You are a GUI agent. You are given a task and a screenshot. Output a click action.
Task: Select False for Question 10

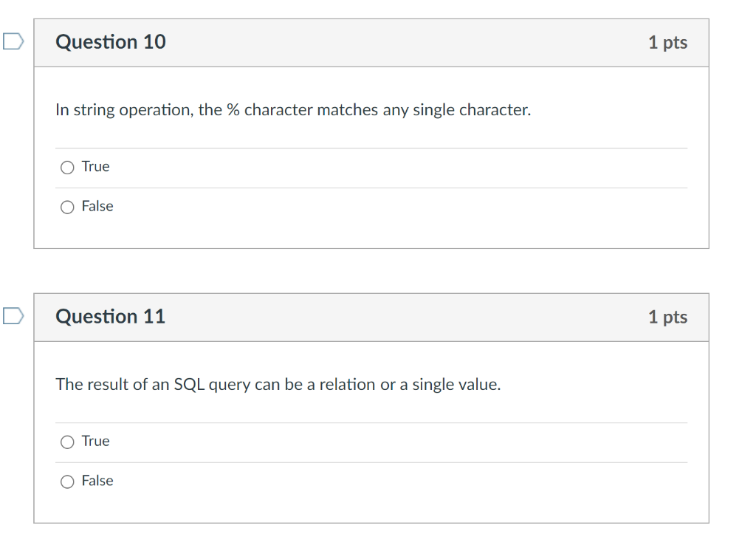click(66, 207)
